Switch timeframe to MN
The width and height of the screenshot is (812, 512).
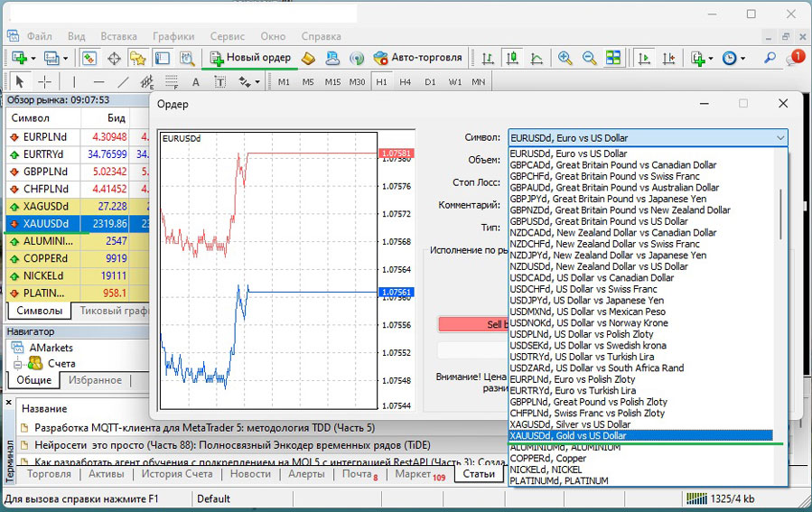point(479,82)
